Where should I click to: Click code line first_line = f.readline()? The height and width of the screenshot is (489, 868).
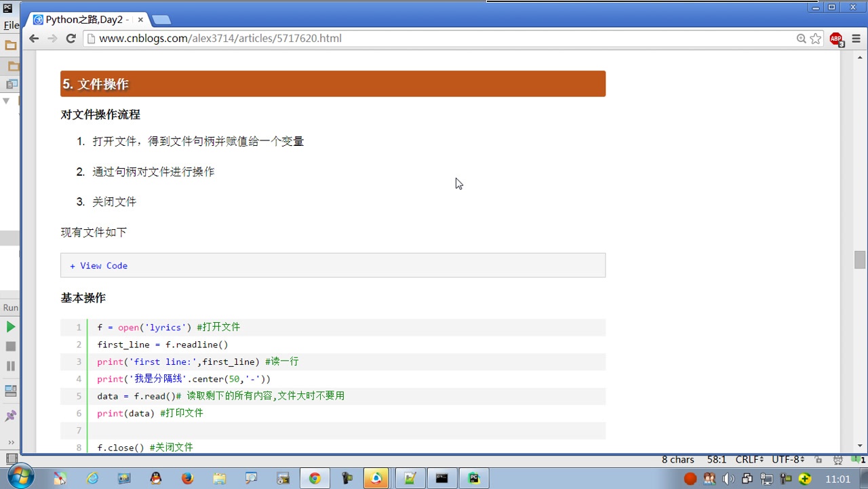pos(163,345)
